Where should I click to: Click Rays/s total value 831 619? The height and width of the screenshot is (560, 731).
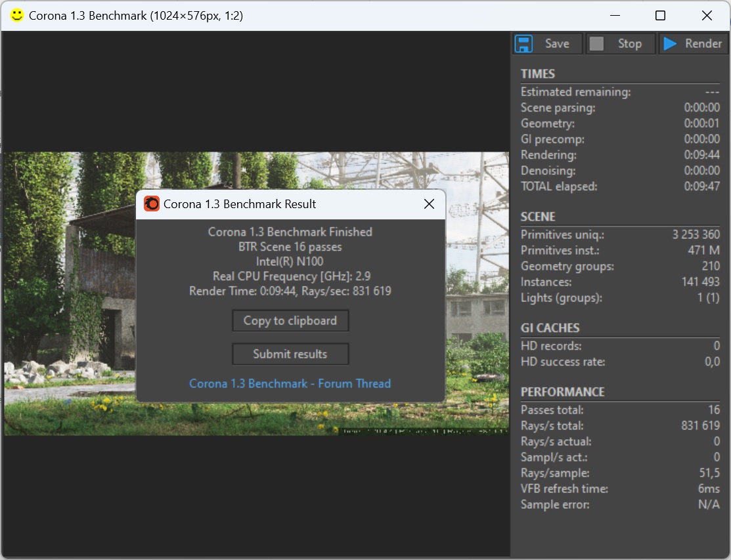click(701, 426)
